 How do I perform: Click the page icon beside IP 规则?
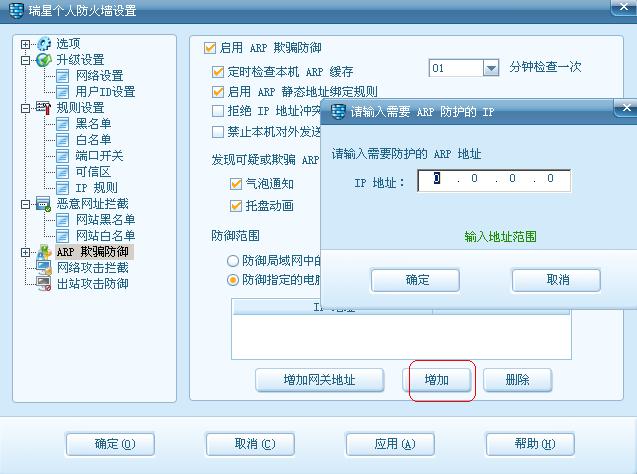(x=62, y=188)
